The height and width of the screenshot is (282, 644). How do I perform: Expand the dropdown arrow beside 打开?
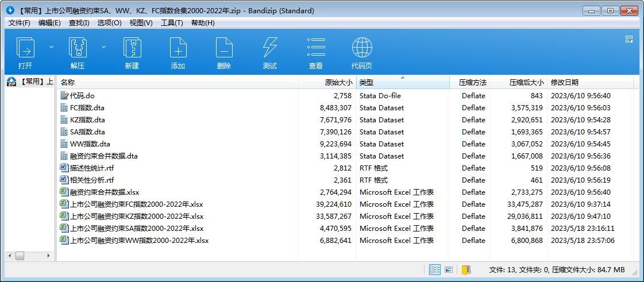click(x=51, y=47)
